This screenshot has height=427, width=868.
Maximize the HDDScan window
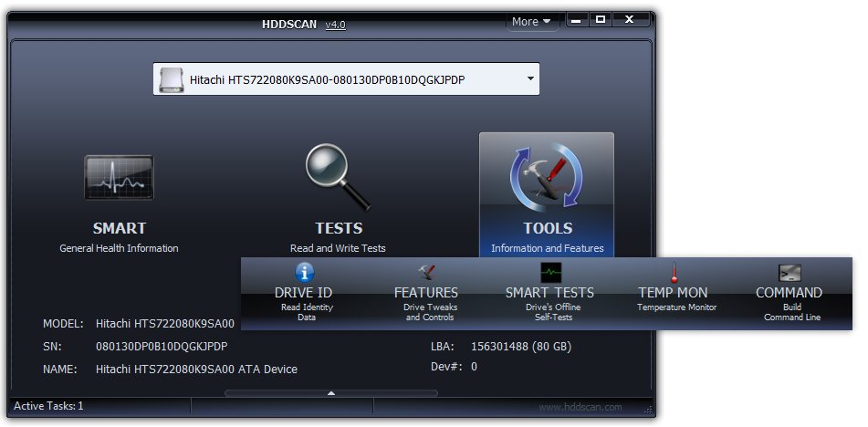tap(600, 20)
